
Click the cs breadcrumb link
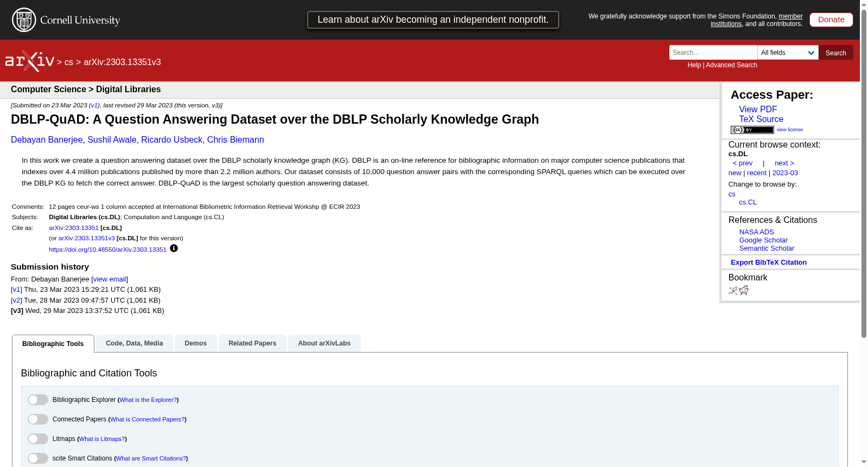pyautogui.click(x=69, y=62)
